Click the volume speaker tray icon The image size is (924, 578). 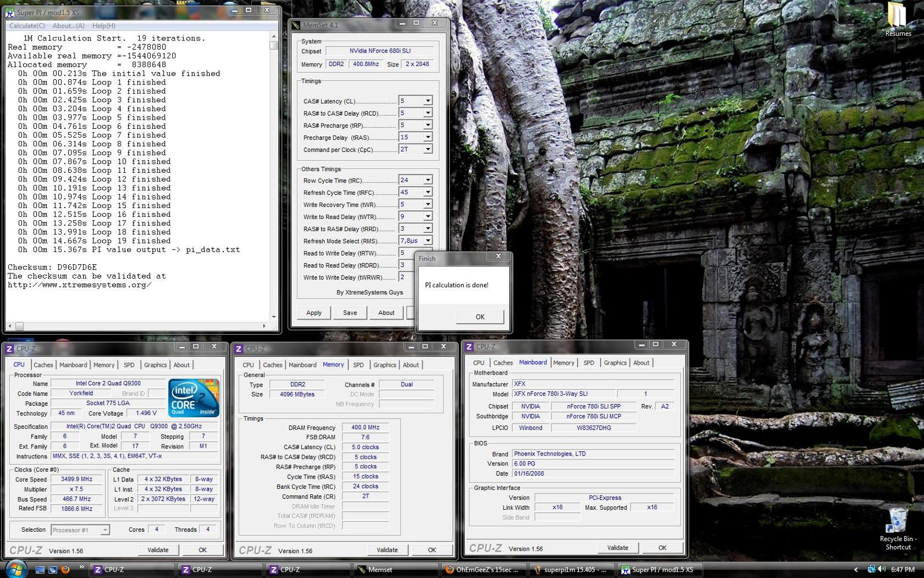click(881, 569)
